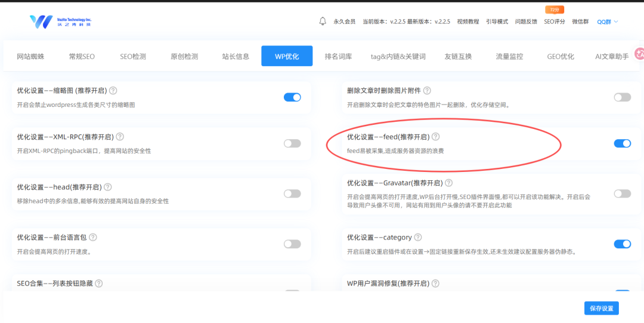Enable the head optimization toggle
This screenshot has width=644, height=323.
tap(292, 193)
